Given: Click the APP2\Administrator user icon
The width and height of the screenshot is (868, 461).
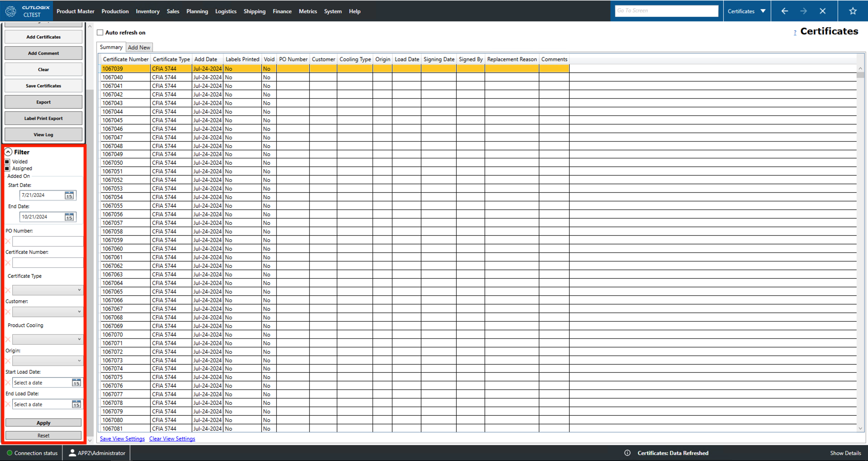Looking at the screenshot, I should pos(72,452).
